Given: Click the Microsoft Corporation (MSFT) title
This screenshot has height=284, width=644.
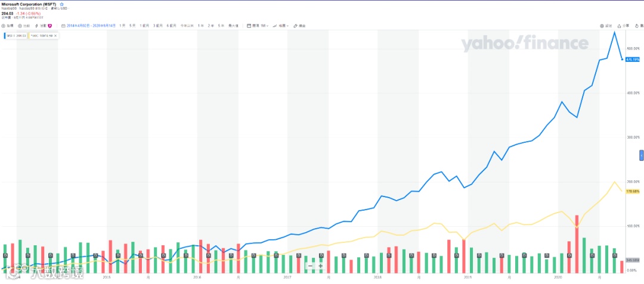Looking at the screenshot, I should click(x=29, y=4).
